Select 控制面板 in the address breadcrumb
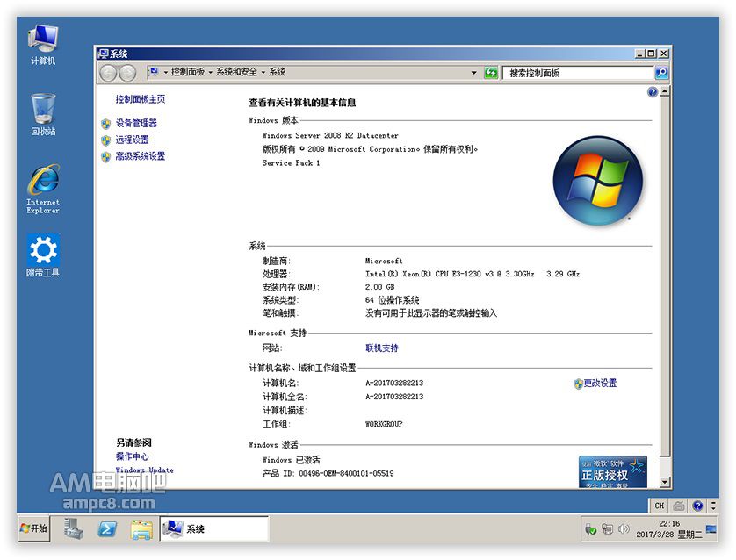The image size is (736, 560). (188, 72)
